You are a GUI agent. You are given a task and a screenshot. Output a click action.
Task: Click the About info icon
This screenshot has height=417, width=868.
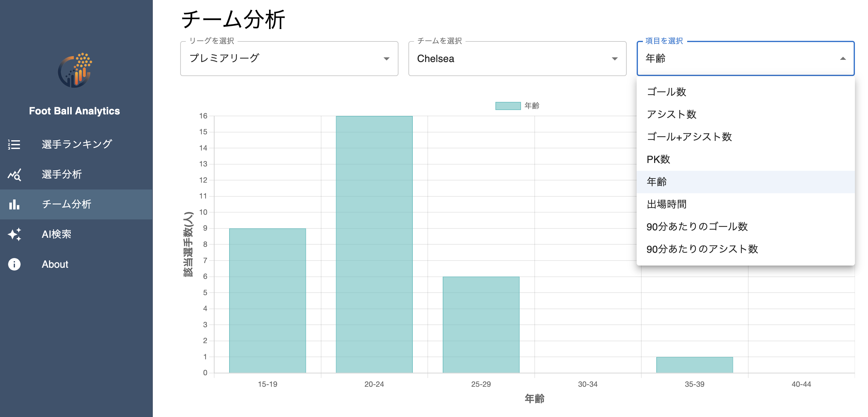(14, 264)
